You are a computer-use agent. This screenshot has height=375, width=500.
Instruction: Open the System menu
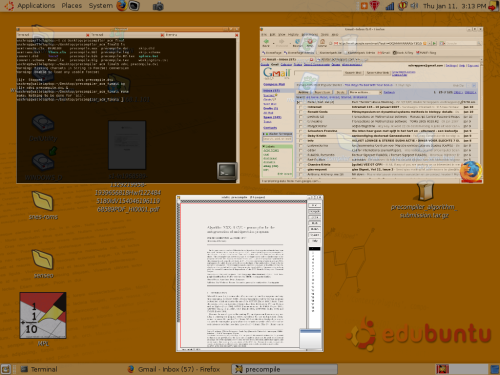101,6
